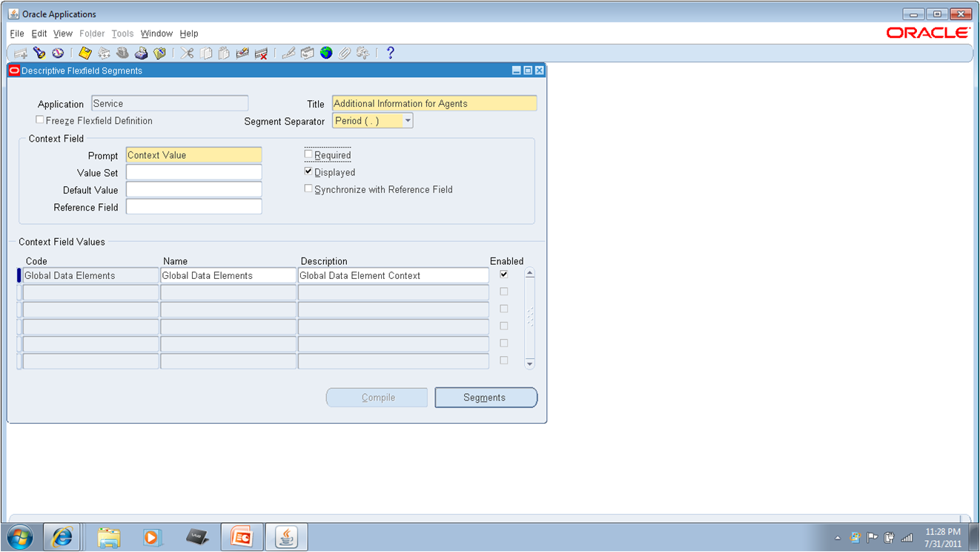Click the Zoom toolbar icon

[x=307, y=53]
